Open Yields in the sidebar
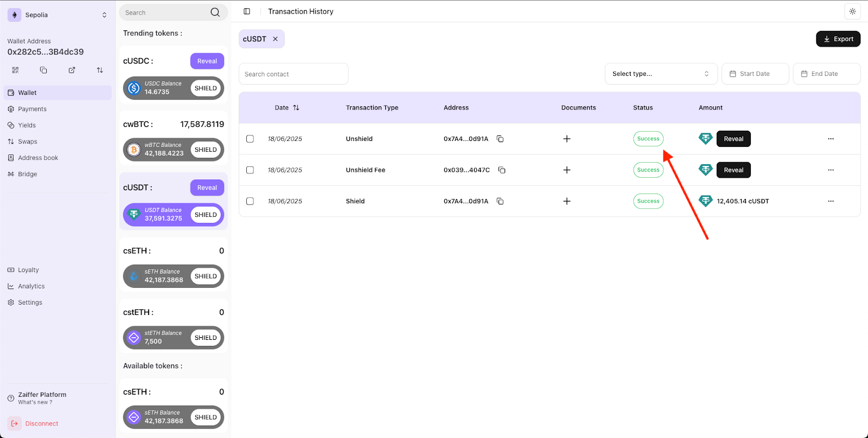Viewport: 868px width, 438px height. tap(58, 125)
